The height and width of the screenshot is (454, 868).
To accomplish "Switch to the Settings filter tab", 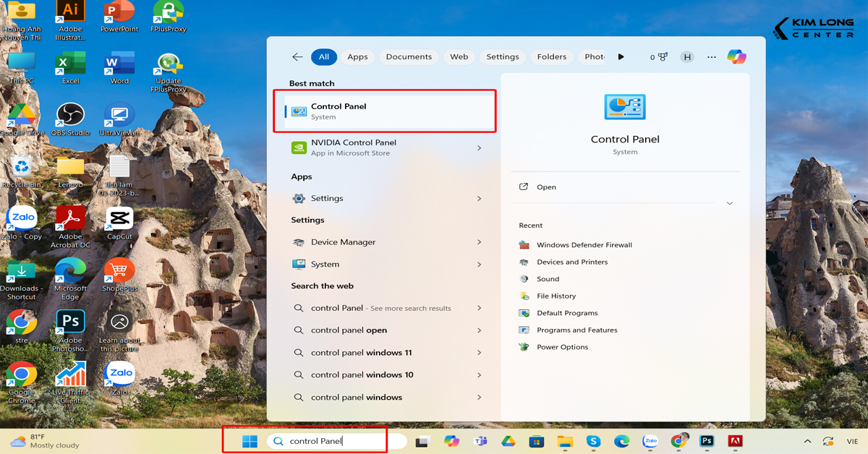I will click(502, 57).
